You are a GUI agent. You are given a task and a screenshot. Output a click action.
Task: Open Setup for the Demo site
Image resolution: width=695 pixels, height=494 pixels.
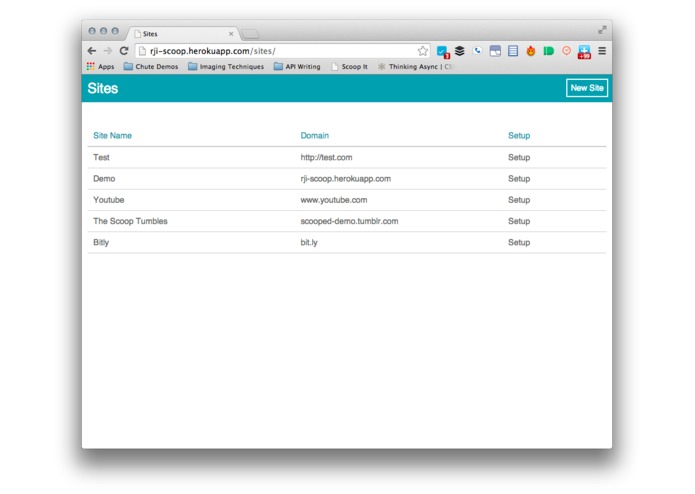519,179
